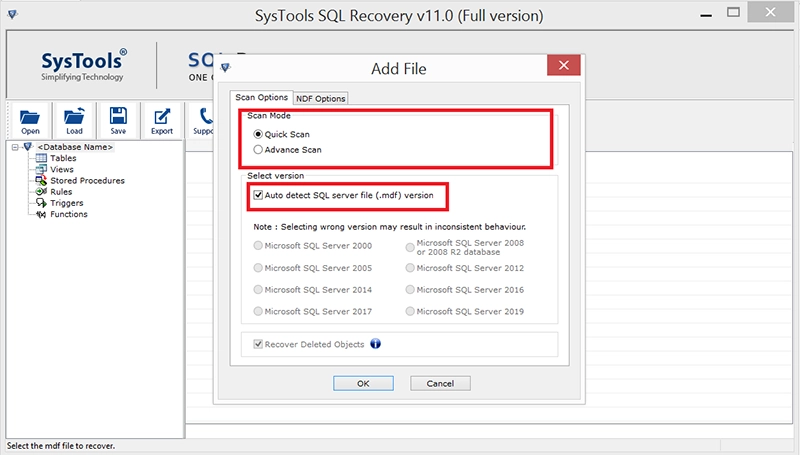Viewport: 800px width, 455px height.
Task: Toggle the Recover Deleted Objects checkbox
Action: [x=258, y=344]
